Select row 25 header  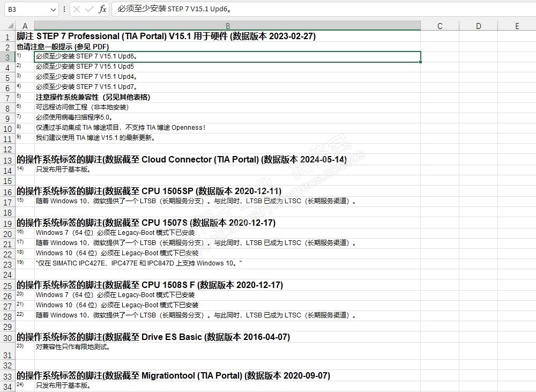tap(8, 286)
